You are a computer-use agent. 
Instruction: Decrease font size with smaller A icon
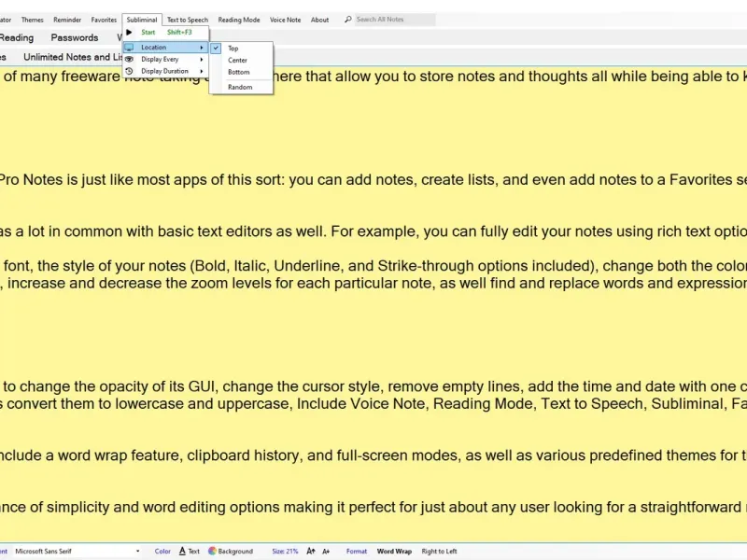(x=326, y=551)
